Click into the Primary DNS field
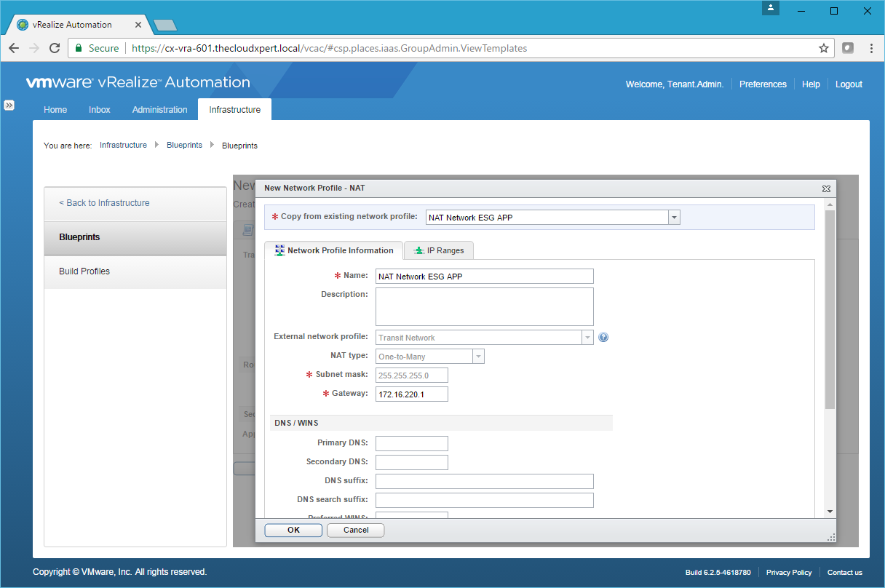Image resolution: width=885 pixels, height=588 pixels. pos(411,443)
